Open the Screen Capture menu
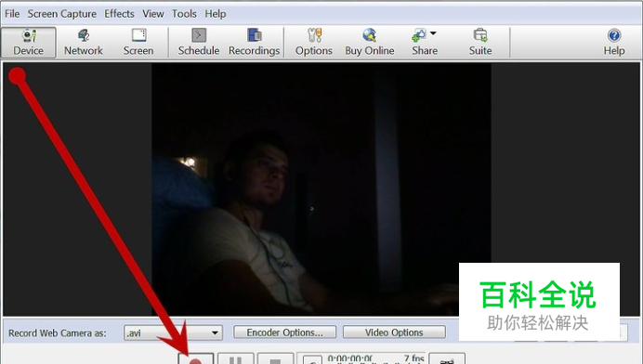This screenshot has width=643, height=364. click(62, 14)
